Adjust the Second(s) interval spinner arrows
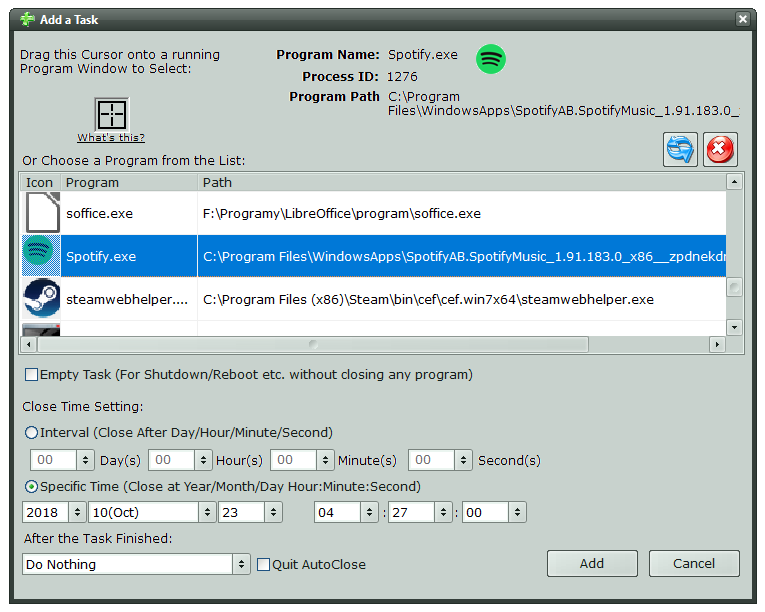765x612 pixels. click(x=463, y=460)
